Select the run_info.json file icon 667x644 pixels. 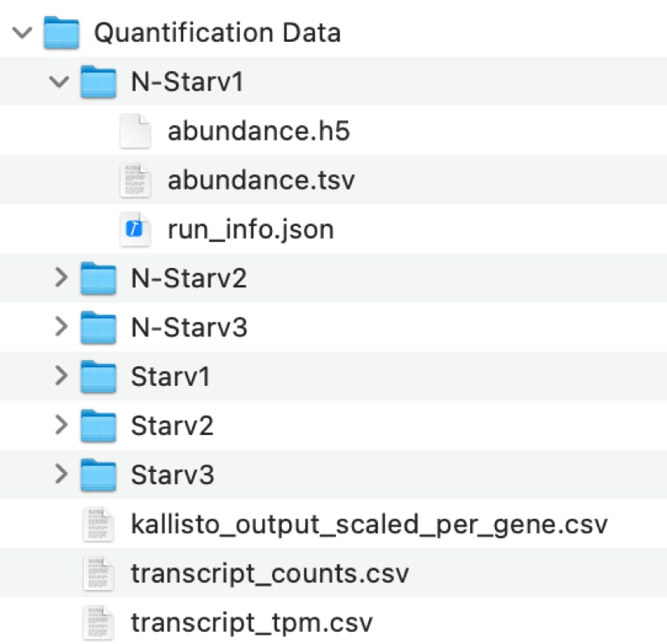pos(136,229)
